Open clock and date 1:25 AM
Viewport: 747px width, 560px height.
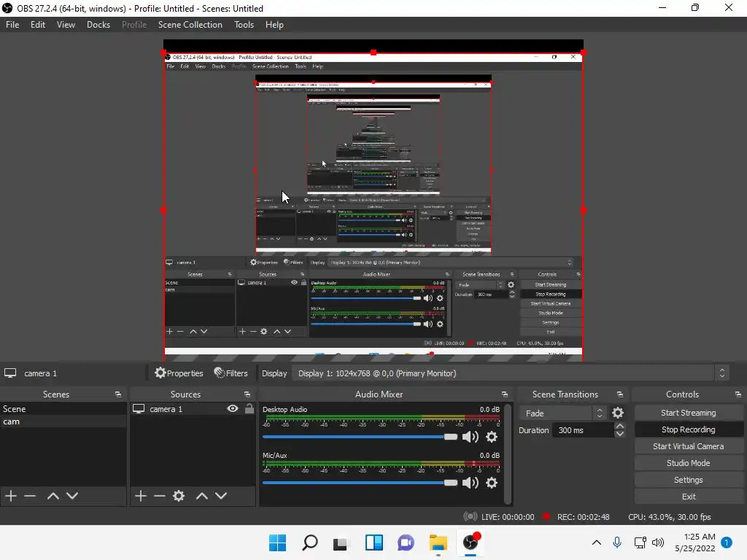[694, 542]
